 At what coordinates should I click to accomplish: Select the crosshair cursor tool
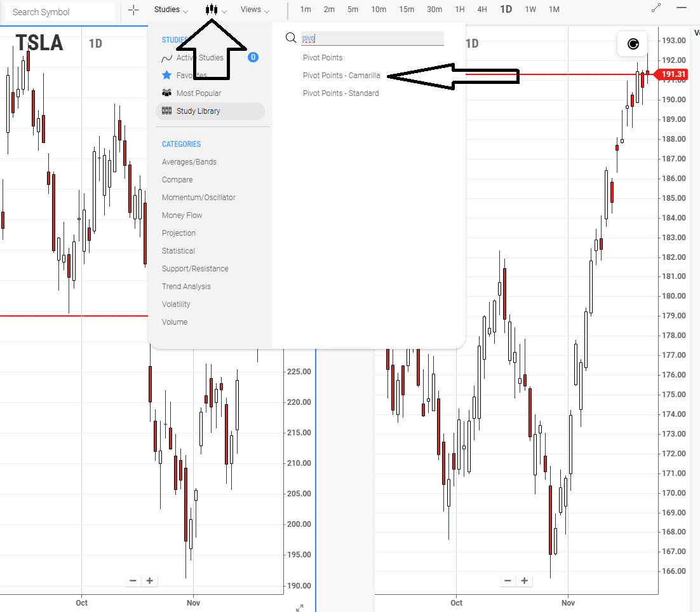[133, 10]
